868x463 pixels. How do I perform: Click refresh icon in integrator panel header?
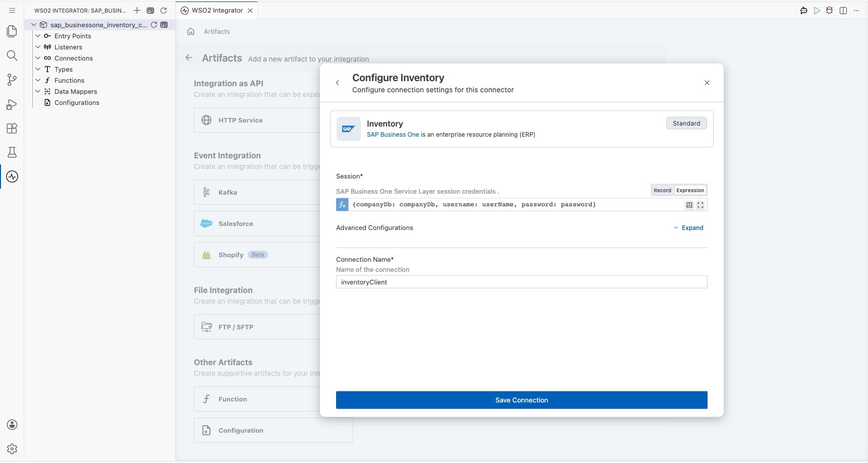point(164,10)
